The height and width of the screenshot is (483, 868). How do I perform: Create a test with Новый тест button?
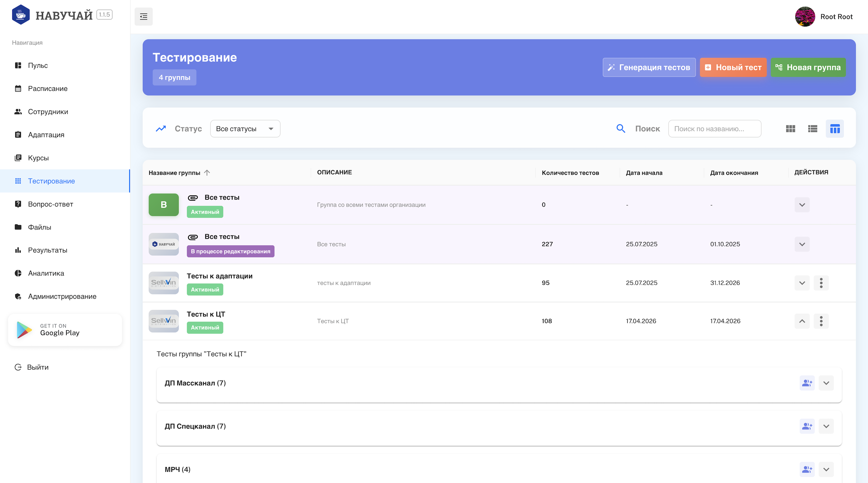pos(733,67)
